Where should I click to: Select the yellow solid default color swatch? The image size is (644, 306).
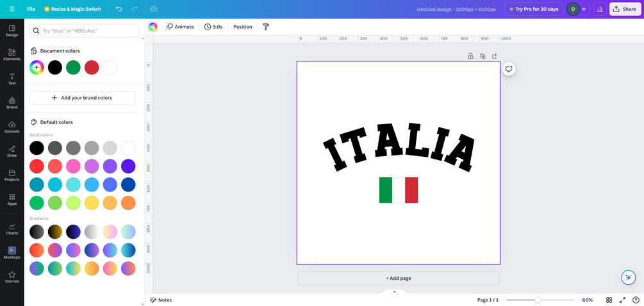(92, 203)
